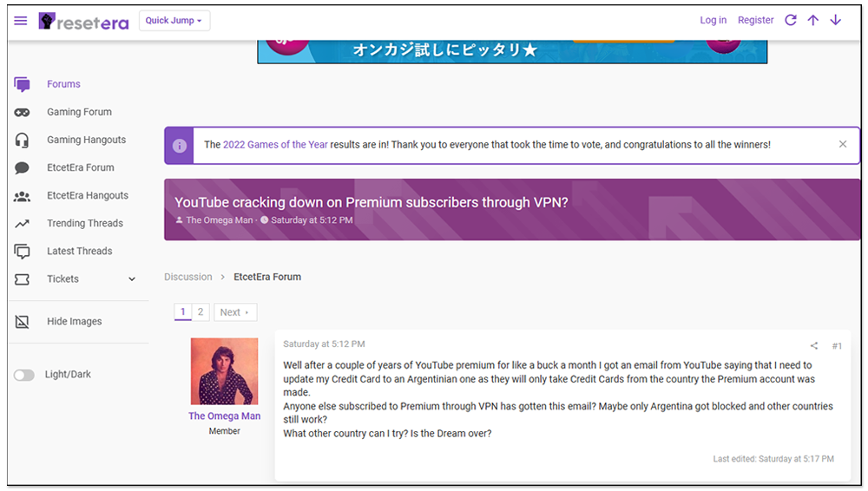
Task: Jump to bottom with down arrow icon
Action: pos(836,20)
